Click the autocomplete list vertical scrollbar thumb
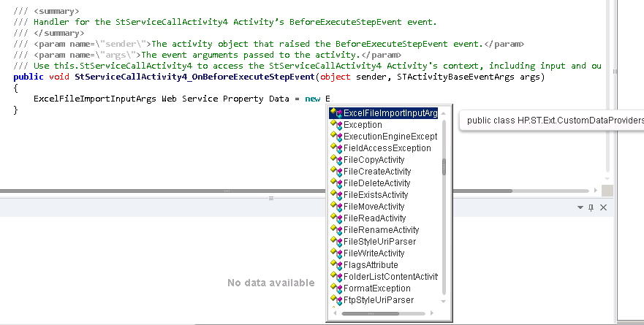This screenshot has width=644, height=325. (x=444, y=167)
